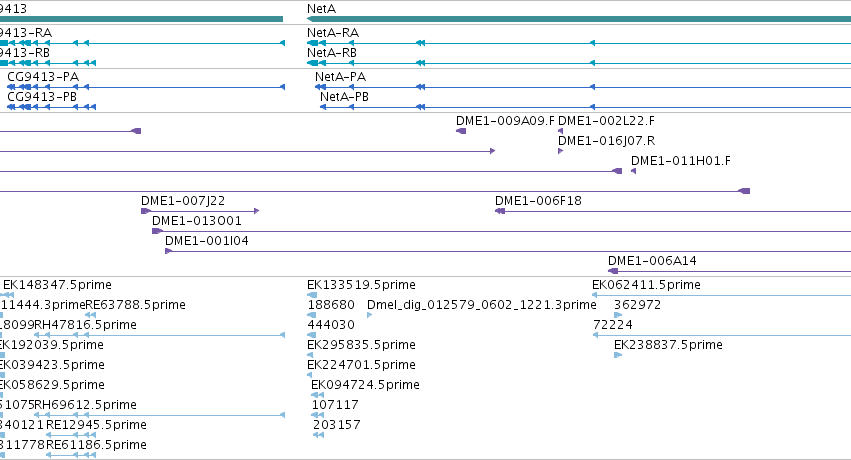Select the NetA gene bar
851x460 pixels.
579,19
